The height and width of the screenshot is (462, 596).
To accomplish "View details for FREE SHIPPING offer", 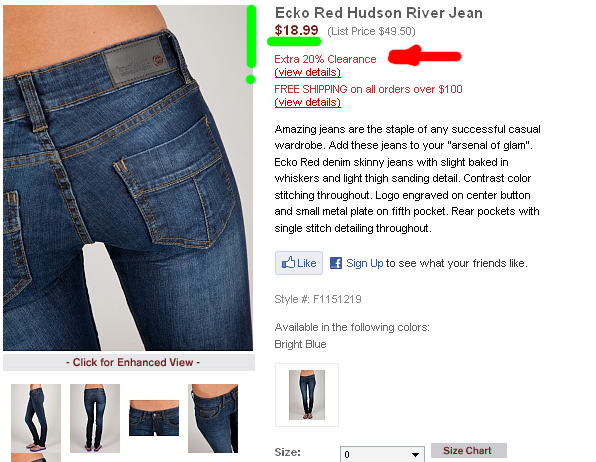I will 308,102.
